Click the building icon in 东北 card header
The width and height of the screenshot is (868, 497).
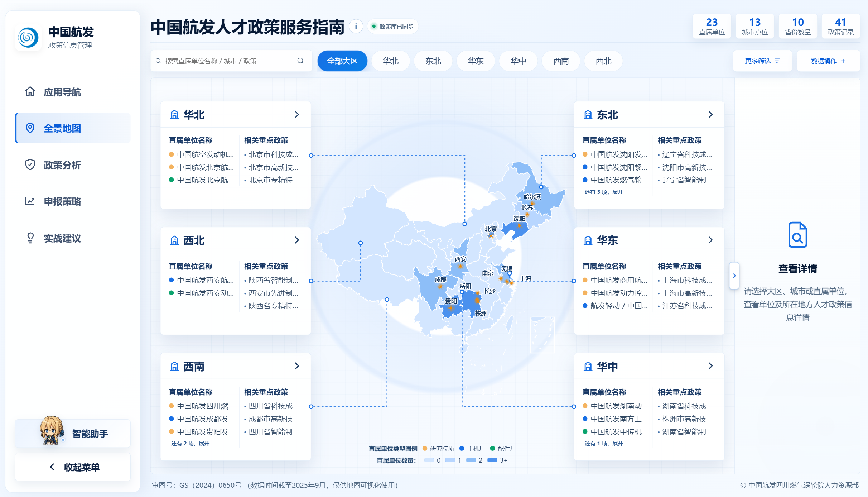point(588,115)
